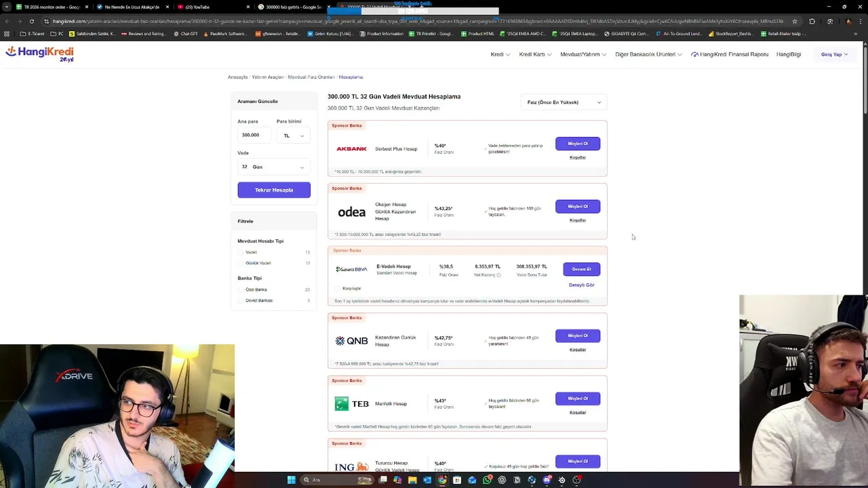This screenshot has width=868, height=488.
Task: Open File Explorer from taskbar
Action: point(412,480)
